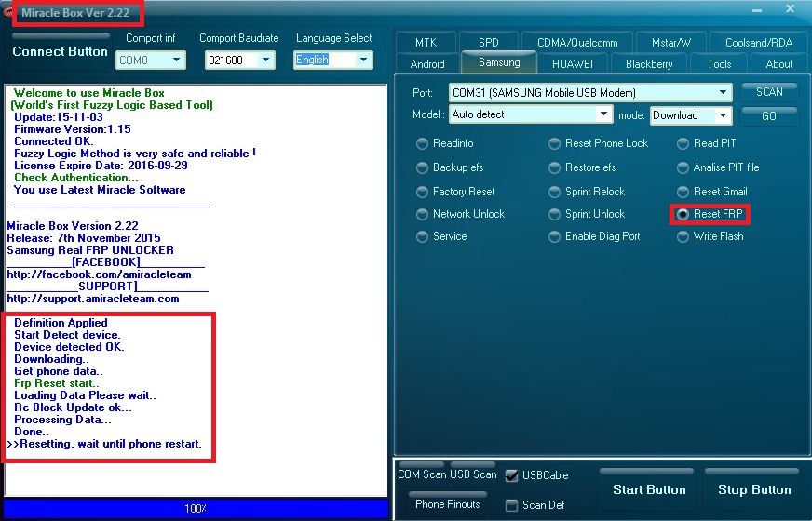Viewport: 812px width, 521px height.
Task: Click 'Rc Block Update ok...' log line
Action: [x=73, y=407]
